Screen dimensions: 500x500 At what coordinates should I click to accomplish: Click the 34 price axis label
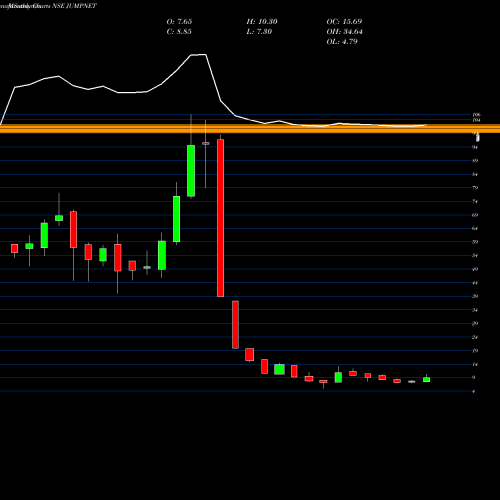click(475, 310)
